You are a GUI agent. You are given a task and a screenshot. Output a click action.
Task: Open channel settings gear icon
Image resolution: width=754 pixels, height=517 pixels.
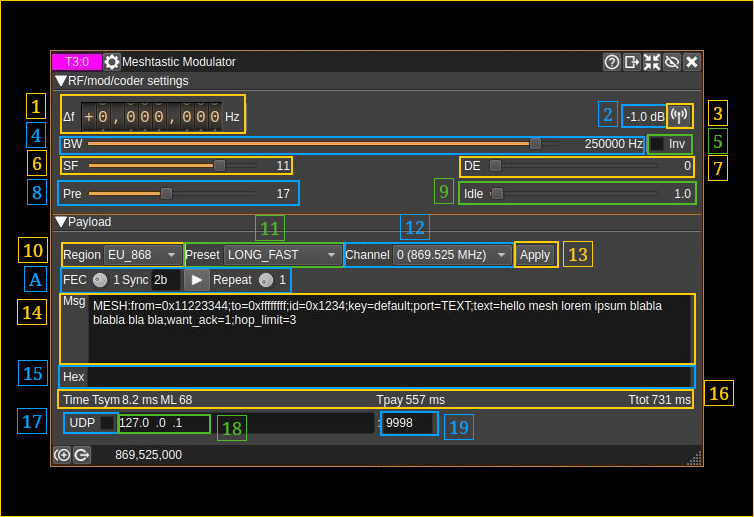pos(112,62)
